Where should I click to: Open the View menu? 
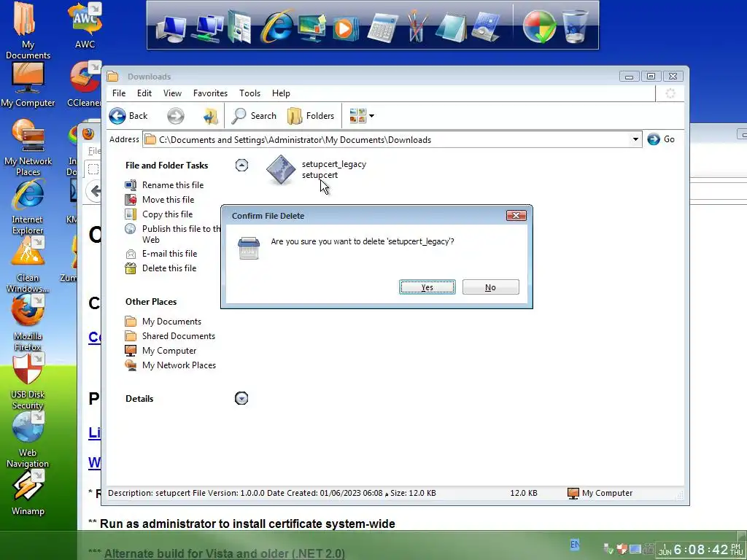point(172,93)
